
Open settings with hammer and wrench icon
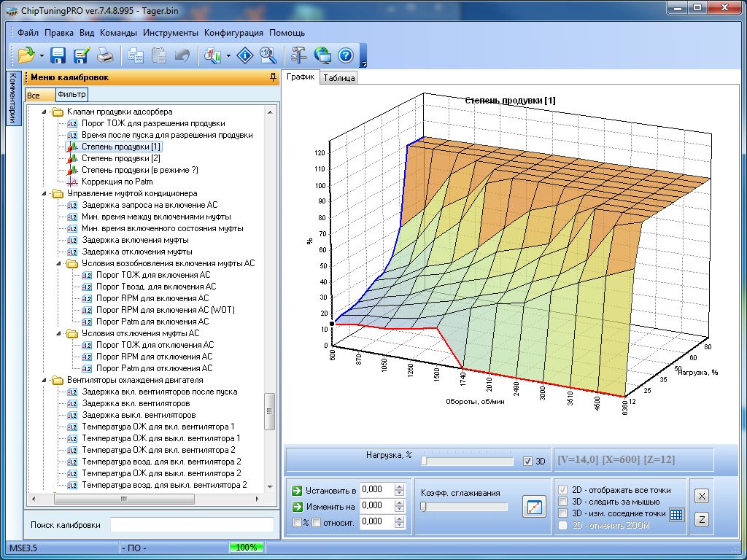coord(299,55)
